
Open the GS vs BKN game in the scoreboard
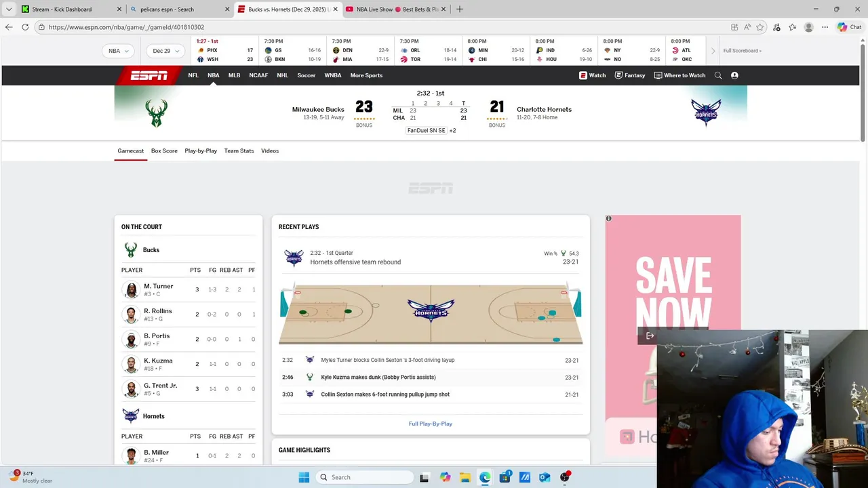(x=293, y=51)
